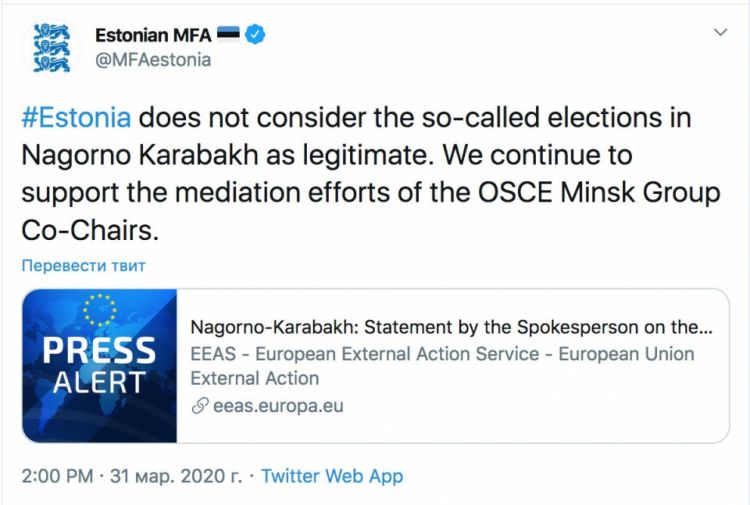Click the "PRESS" word on the card image

99,350
